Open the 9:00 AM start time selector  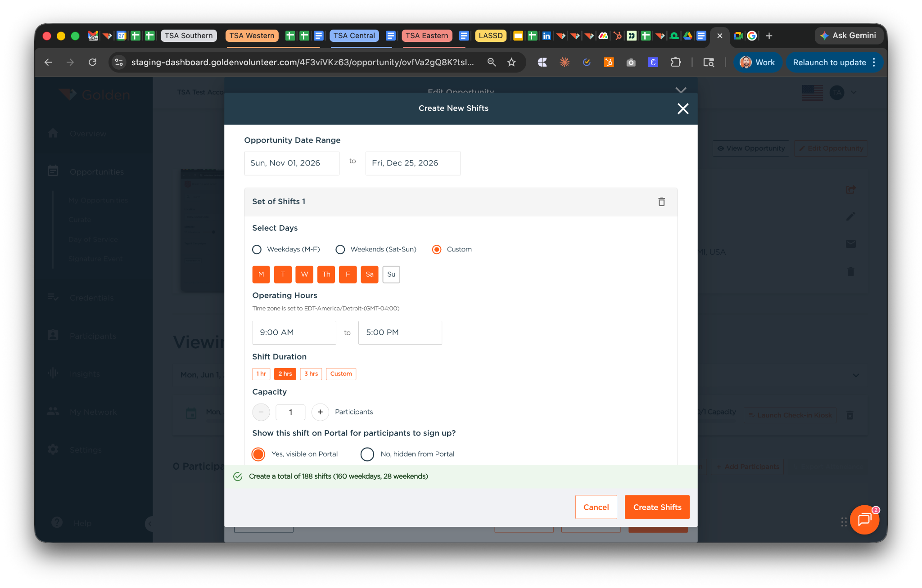[294, 332]
